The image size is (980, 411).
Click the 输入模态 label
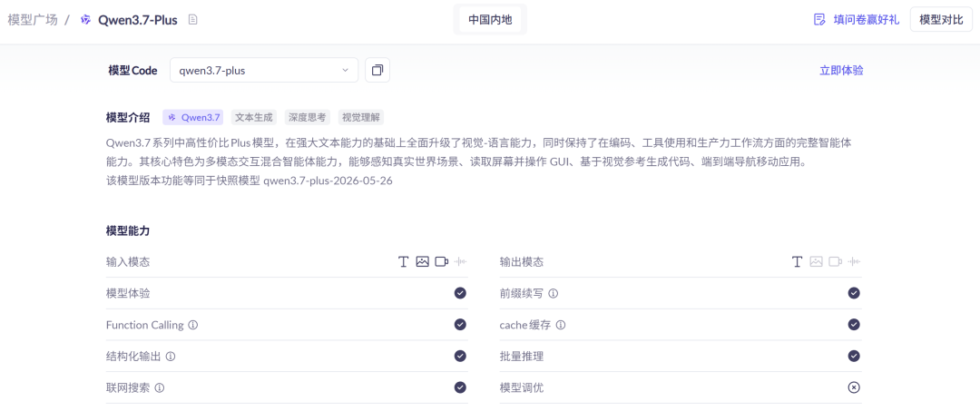tap(128, 261)
